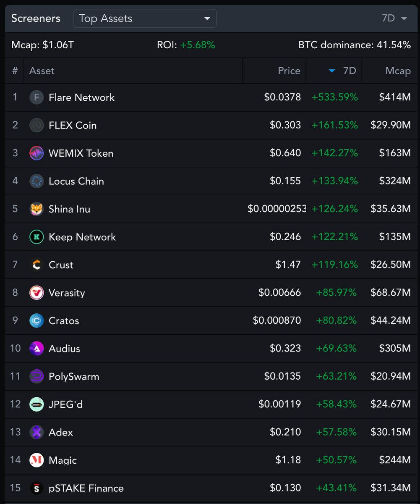
Task: Click the WEMIX Token logo icon
Action: click(x=37, y=153)
